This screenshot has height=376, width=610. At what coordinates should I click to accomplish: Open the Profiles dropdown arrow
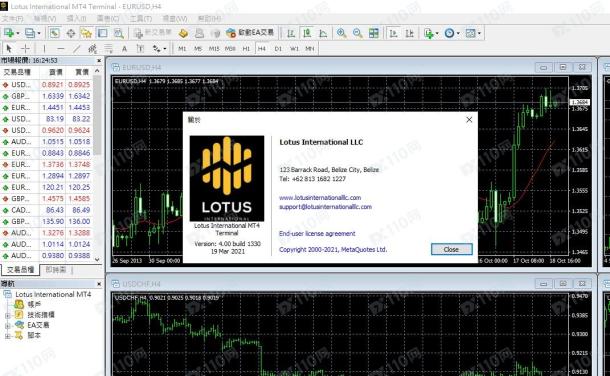(39, 33)
